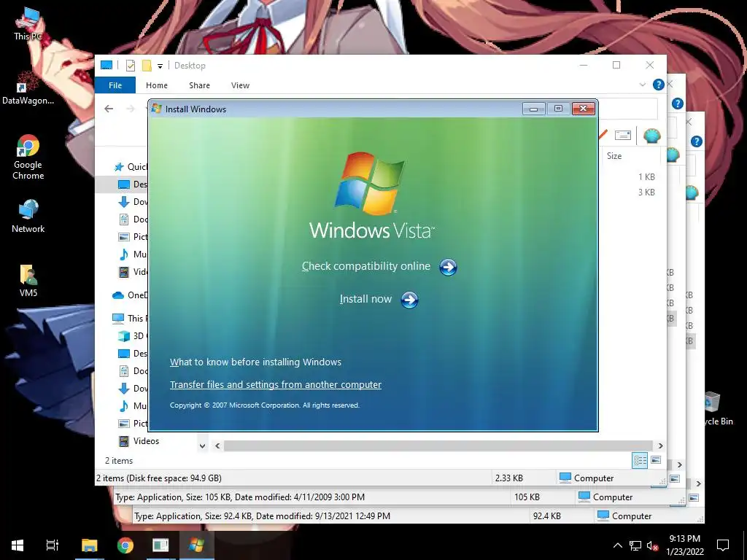Click the envelope icon in the Explorer toolbar

tap(623, 135)
